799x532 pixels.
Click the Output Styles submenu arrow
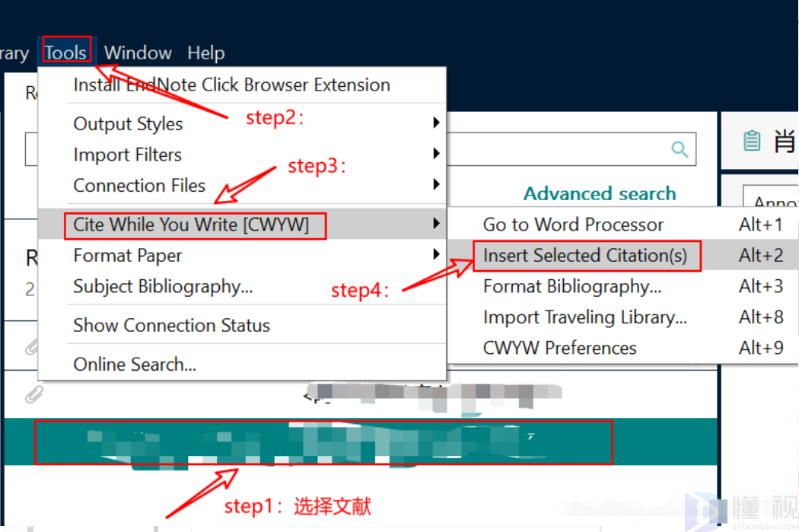click(x=436, y=123)
